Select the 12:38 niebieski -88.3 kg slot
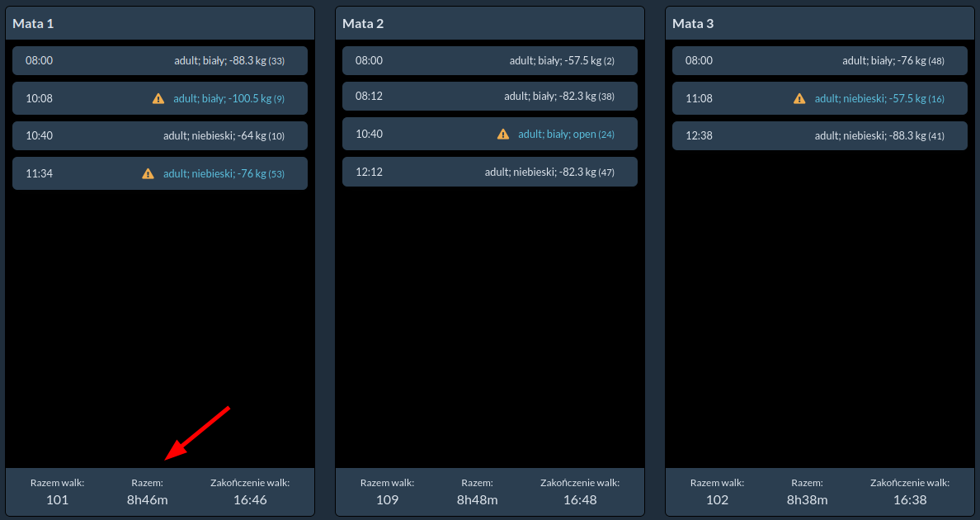980x520 pixels. pos(820,135)
